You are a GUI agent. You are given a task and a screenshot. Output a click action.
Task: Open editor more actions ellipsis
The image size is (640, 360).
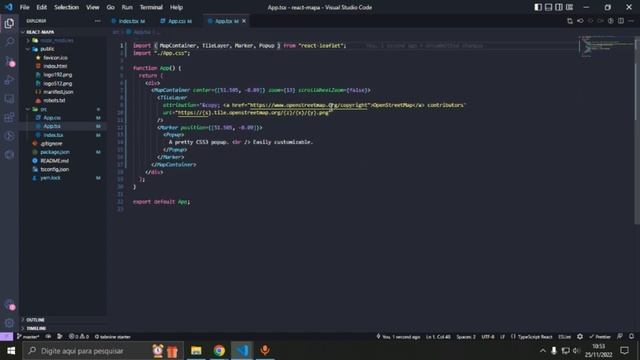[631, 21]
